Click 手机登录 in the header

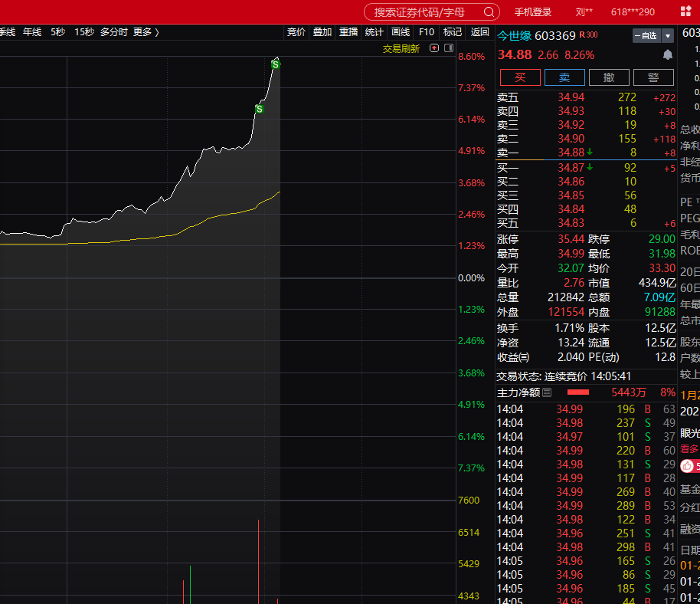tap(533, 12)
